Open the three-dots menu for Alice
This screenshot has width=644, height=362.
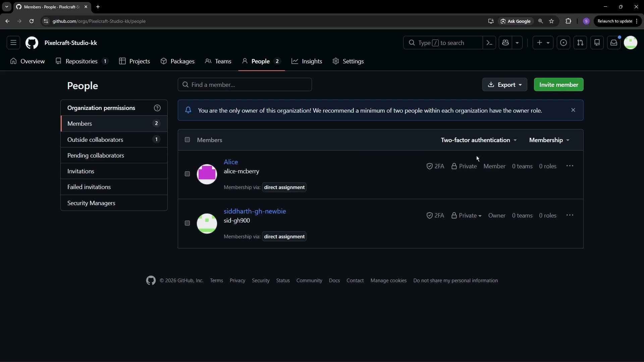pos(570,166)
